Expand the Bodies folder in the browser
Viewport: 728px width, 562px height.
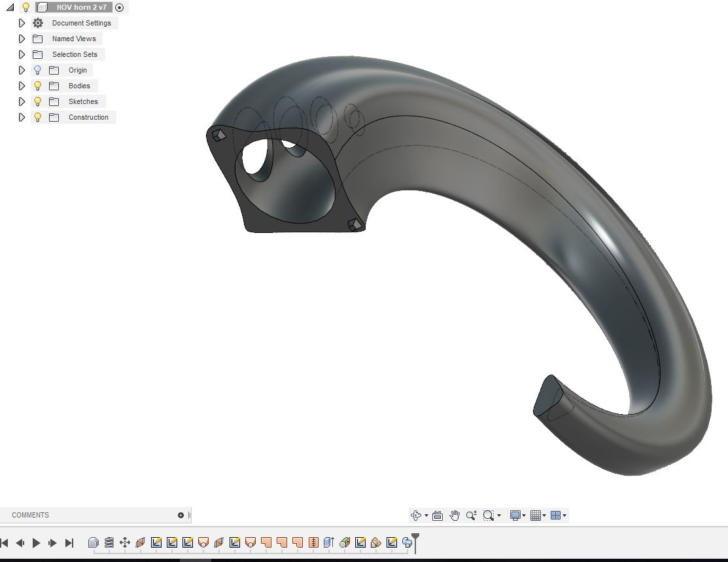(22, 86)
